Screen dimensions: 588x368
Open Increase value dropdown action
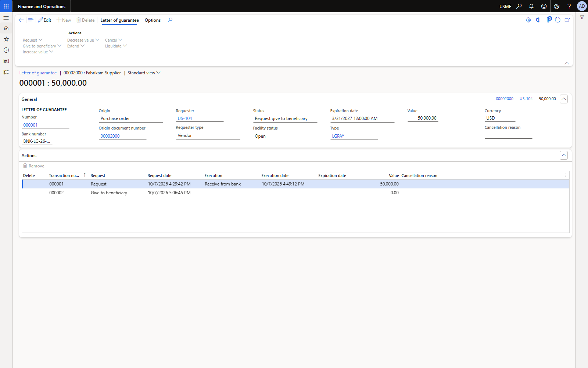[x=38, y=52]
